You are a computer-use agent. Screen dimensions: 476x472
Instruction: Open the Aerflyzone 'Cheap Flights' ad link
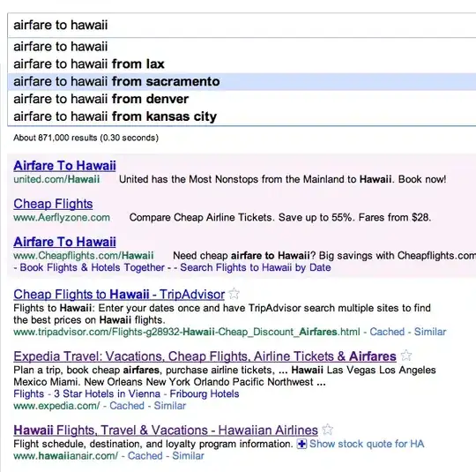[53, 204]
